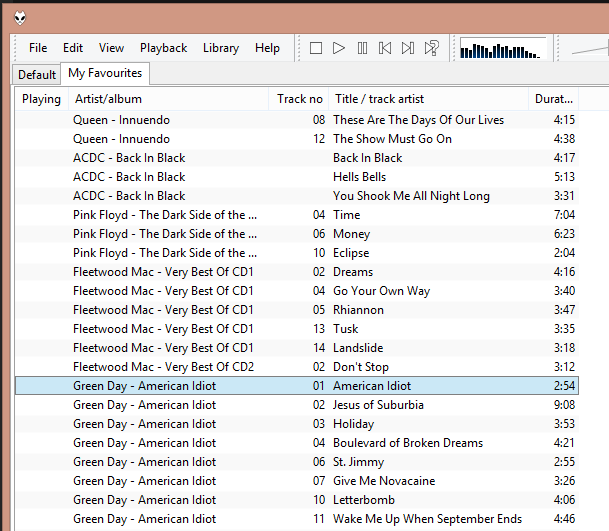Open the Playback menu

tap(163, 48)
